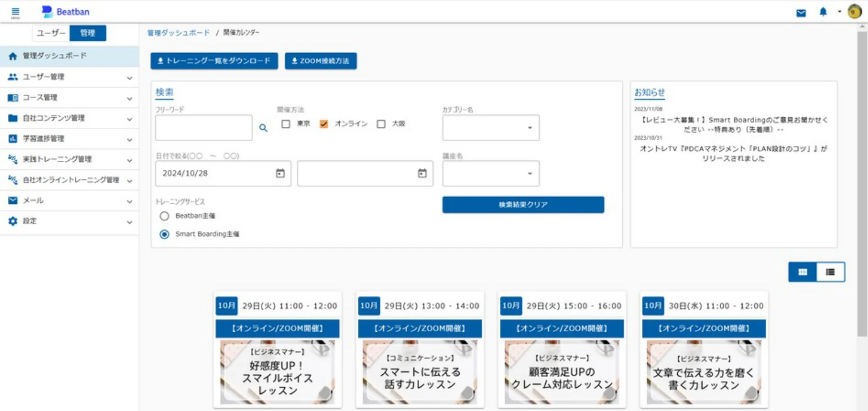868x411 pixels.
Task: Click 管理ダッシュボード breadcrumb link
Action: (x=178, y=33)
